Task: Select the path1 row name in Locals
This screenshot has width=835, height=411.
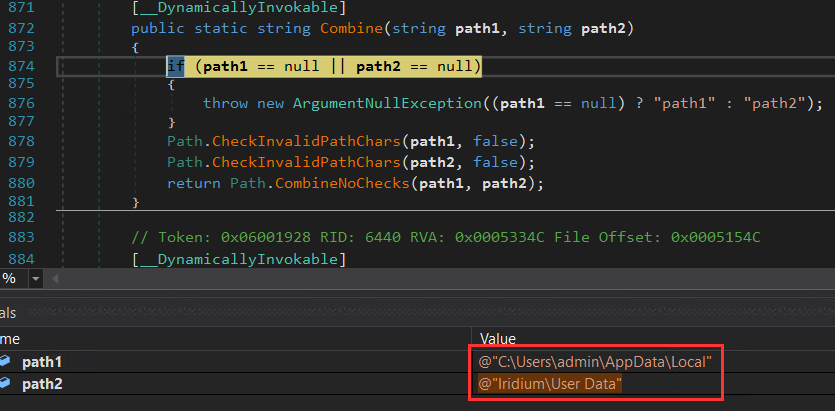Action: (40, 362)
